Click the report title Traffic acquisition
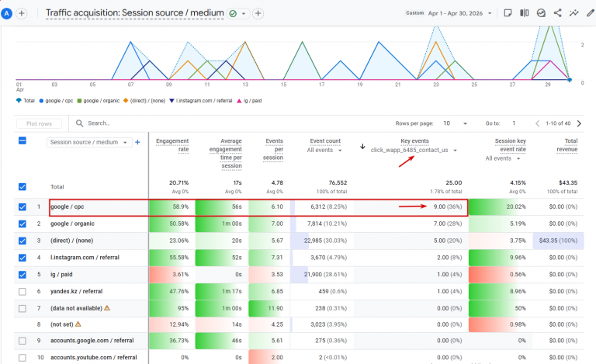This screenshot has width=596, height=364. (x=134, y=13)
